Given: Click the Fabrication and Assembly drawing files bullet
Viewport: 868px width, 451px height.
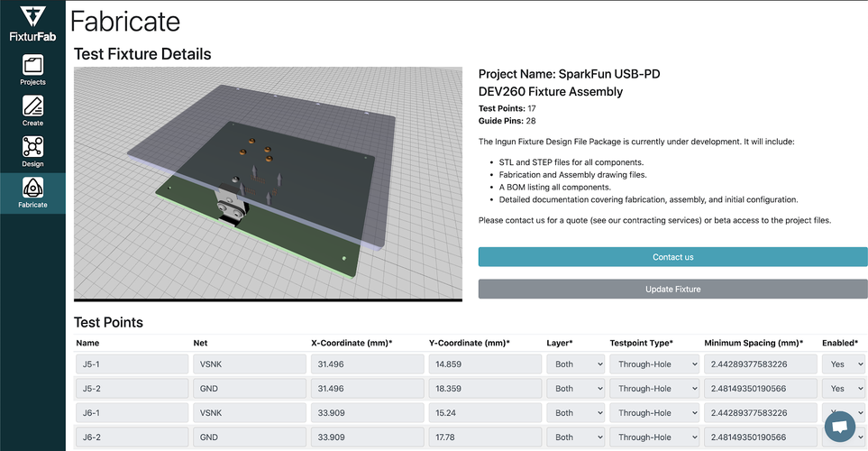Looking at the screenshot, I should 572,174.
